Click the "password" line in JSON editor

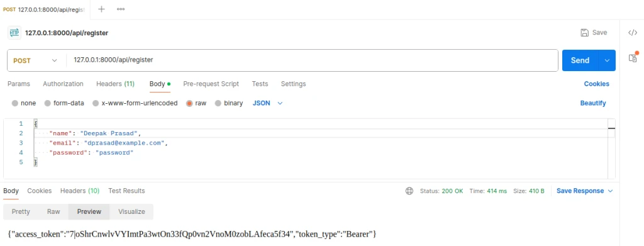[91, 153]
